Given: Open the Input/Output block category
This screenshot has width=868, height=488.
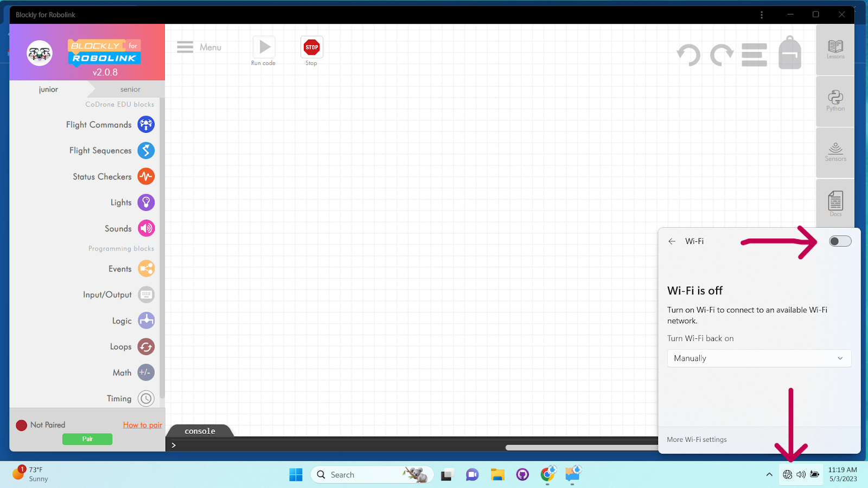Looking at the screenshot, I should coord(119,295).
